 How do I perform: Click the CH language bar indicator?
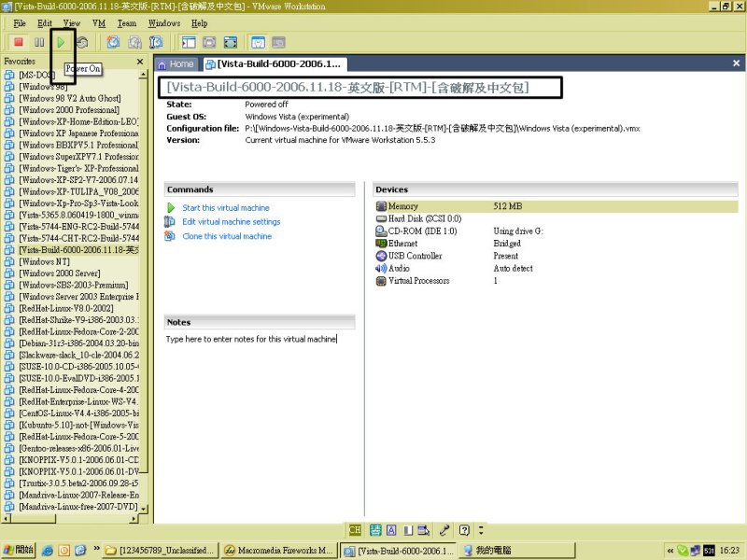[355, 530]
